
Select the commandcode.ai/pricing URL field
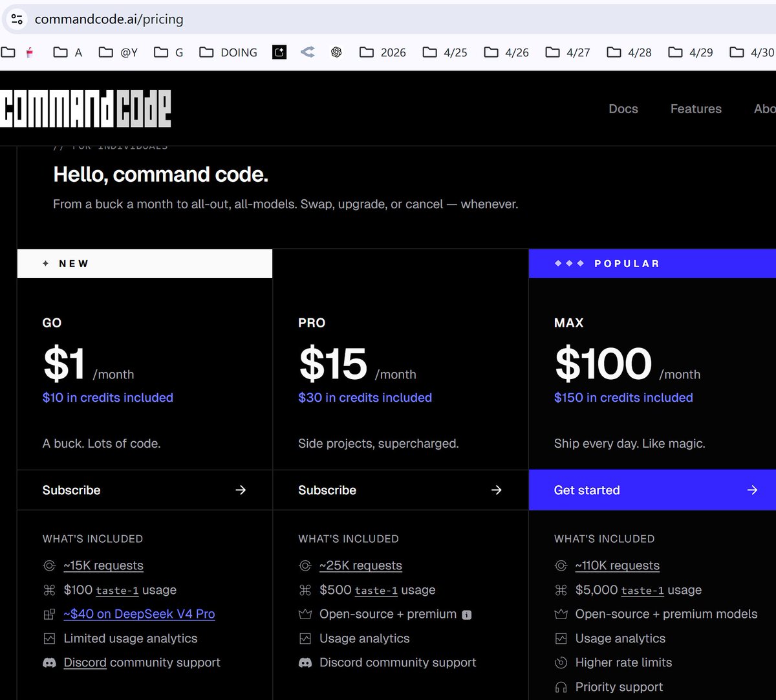(109, 19)
